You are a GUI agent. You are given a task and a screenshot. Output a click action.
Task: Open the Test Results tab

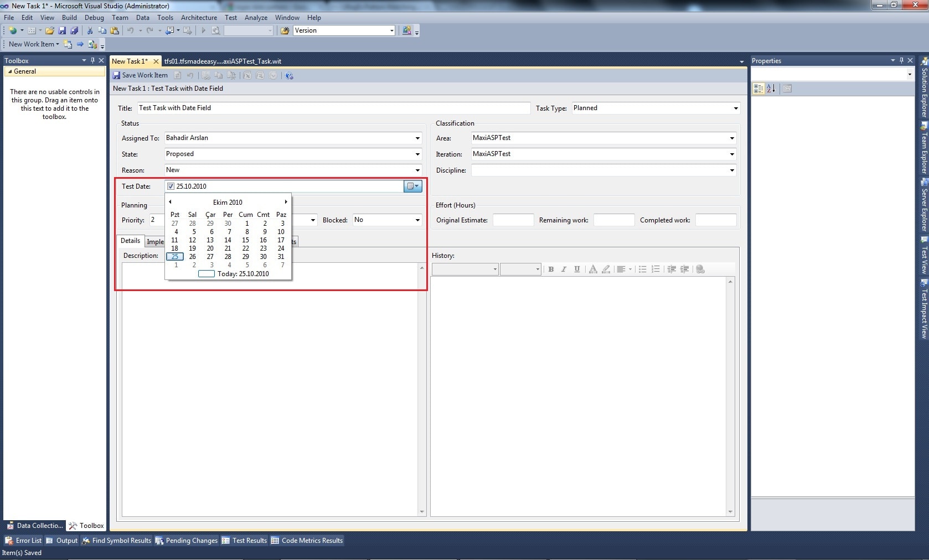[244, 541]
